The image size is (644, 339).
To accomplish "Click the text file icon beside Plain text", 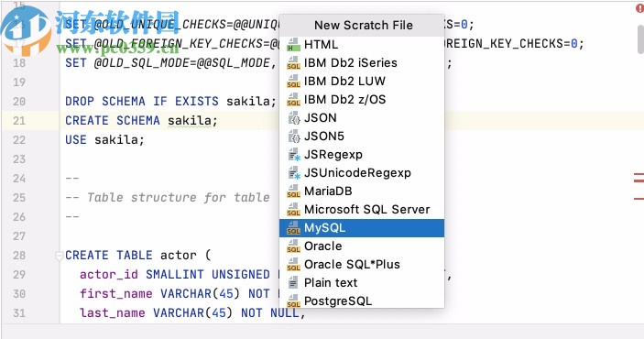I will pos(293,283).
